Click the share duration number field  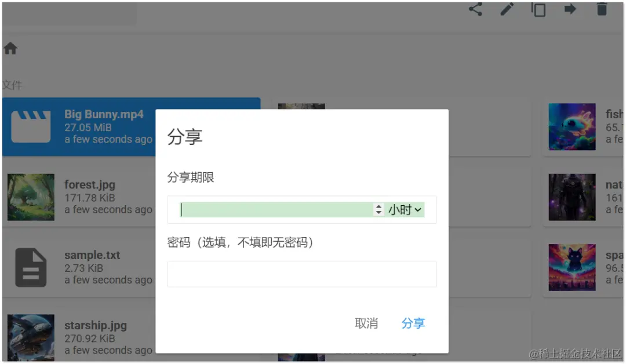click(x=272, y=210)
